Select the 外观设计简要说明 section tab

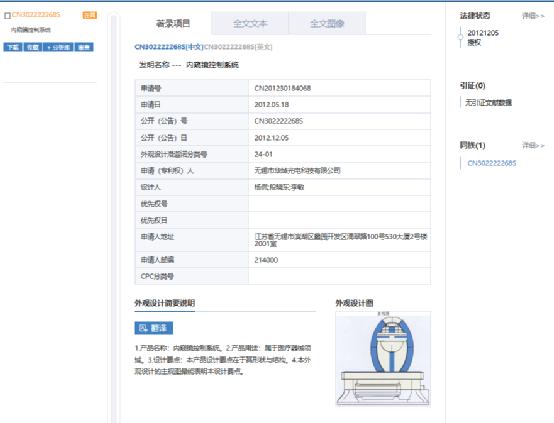165,303
